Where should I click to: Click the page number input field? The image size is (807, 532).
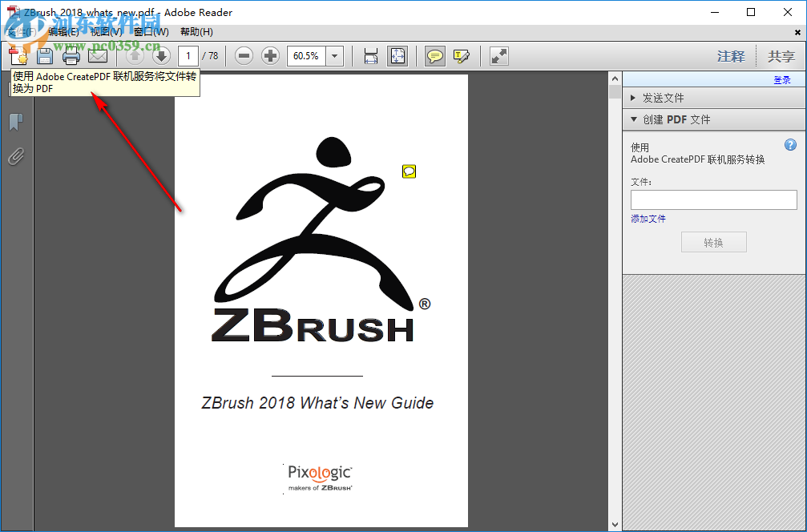coord(188,55)
